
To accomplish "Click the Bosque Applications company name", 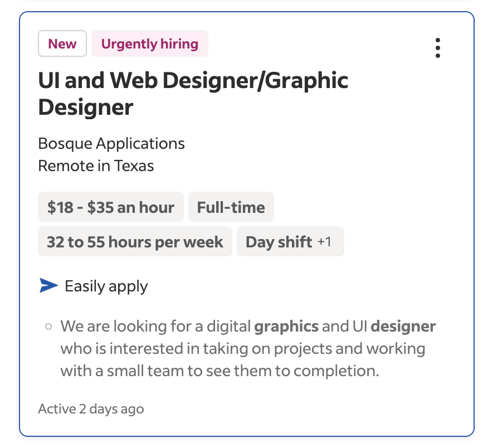I will [x=111, y=143].
